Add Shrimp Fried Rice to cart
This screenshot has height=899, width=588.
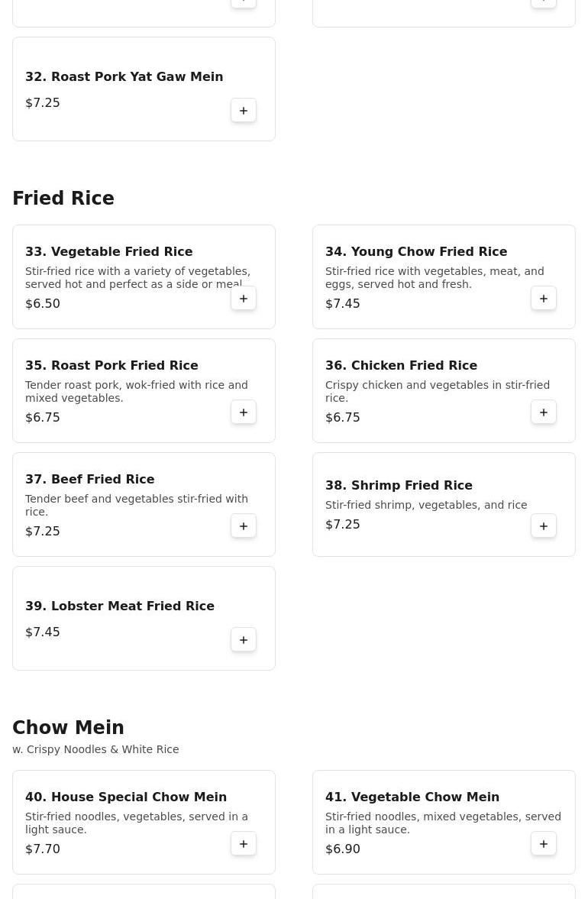544,526
